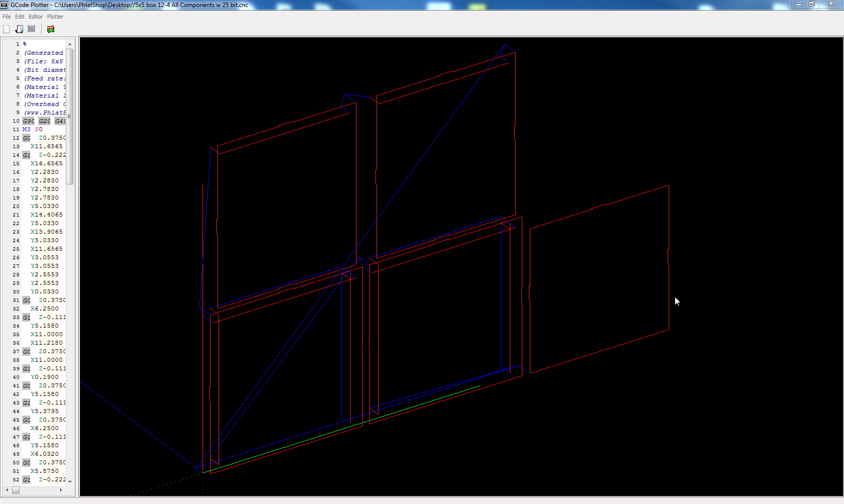844x504 pixels.
Task: Click the Open file toolbar icon
Action: (19, 29)
